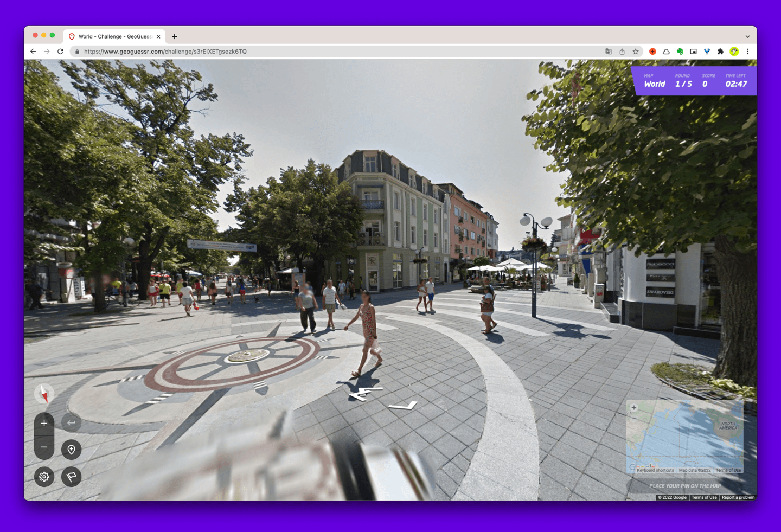Reload the GeoGuessr page
The height and width of the screenshot is (532, 781).
point(60,52)
